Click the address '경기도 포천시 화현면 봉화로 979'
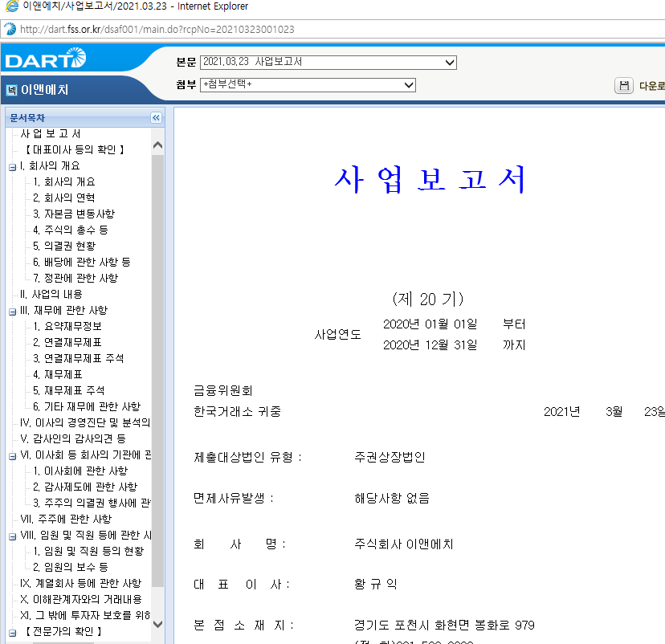Viewport: 665px width, 644px height. (444, 626)
